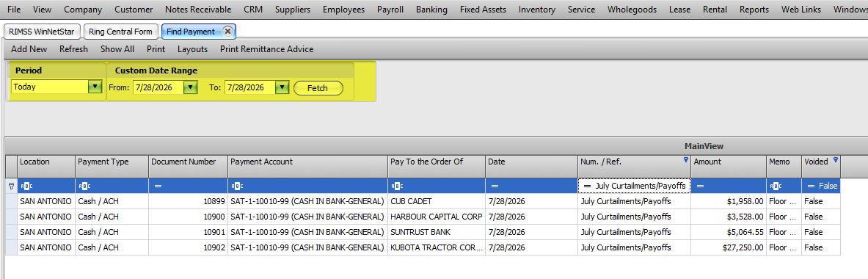This screenshot has width=868, height=279.
Task: Click the Pay To the Order Of filter icon
Action: pyautogui.click(x=396, y=186)
